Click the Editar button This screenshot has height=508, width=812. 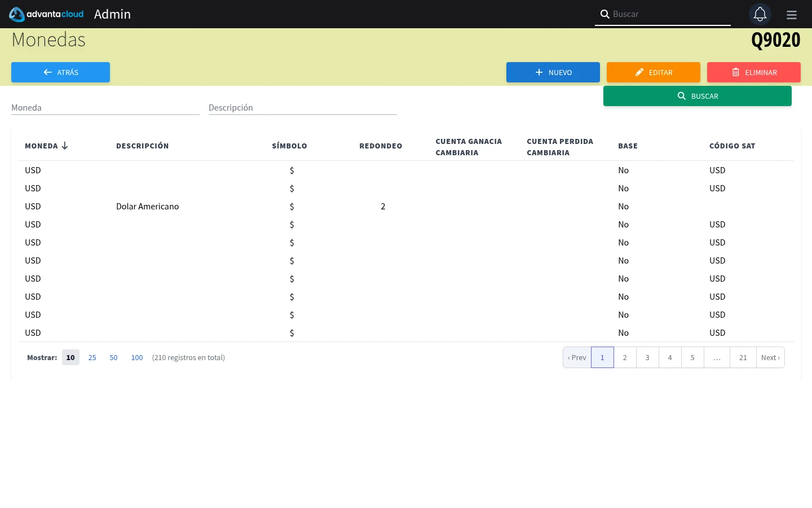pyautogui.click(x=654, y=72)
